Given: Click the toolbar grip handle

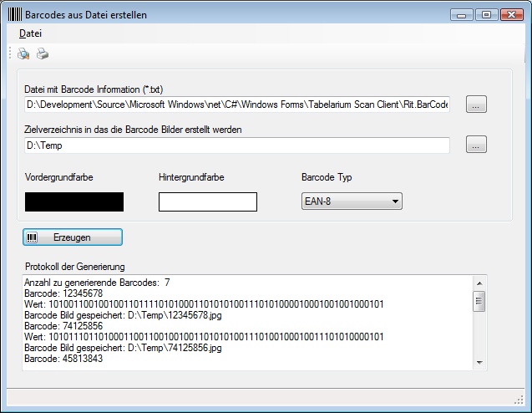Looking at the screenshot, I should pyautogui.click(x=10, y=54).
